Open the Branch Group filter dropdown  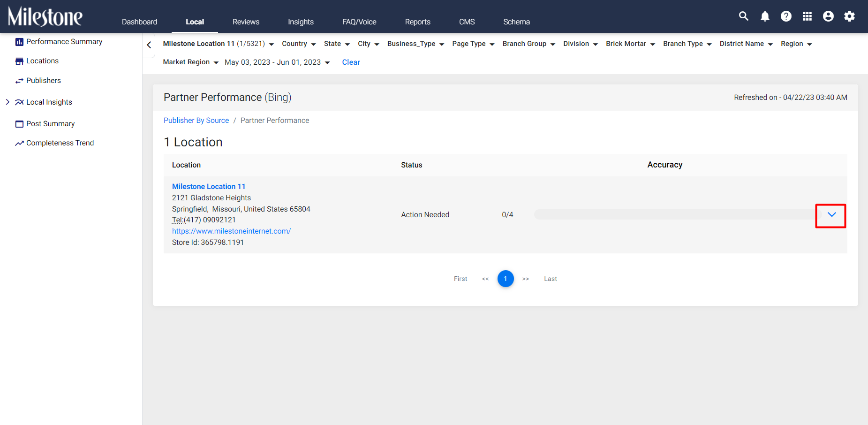529,44
